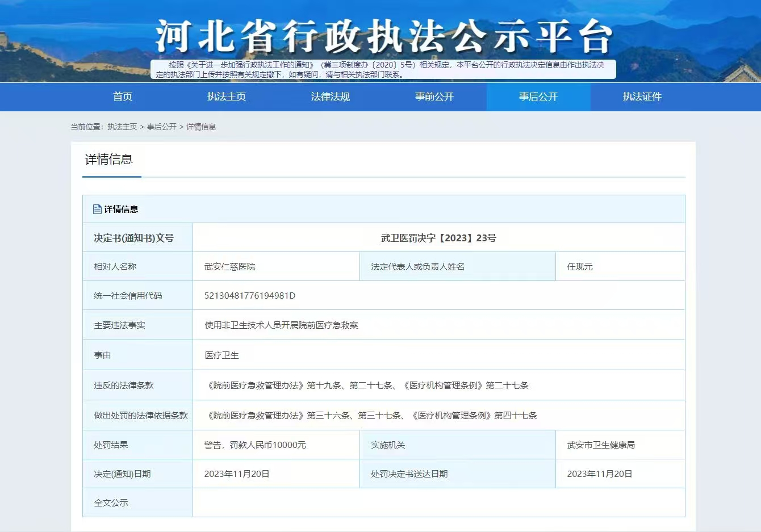The height and width of the screenshot is (532, 761).
Task: Click 详情信息 at the end of breadcrumb
Action: pyautogui.click(x=201, y=127)
